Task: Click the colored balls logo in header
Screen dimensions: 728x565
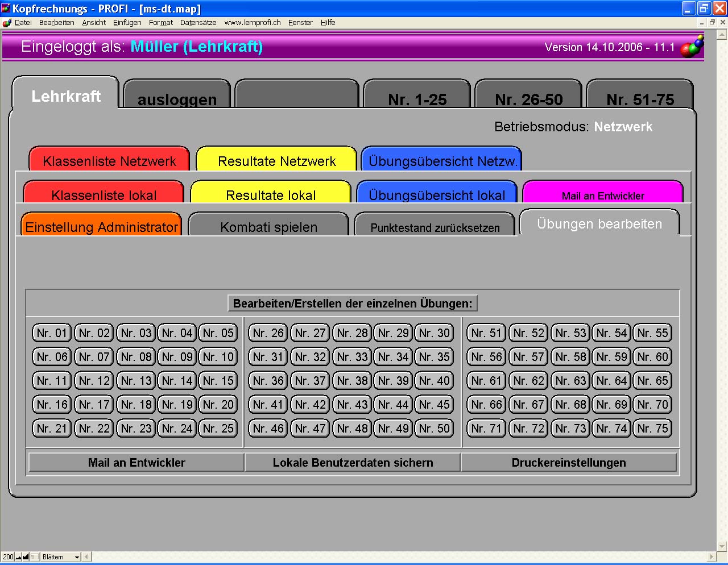Action: click(x=692, y=47)
